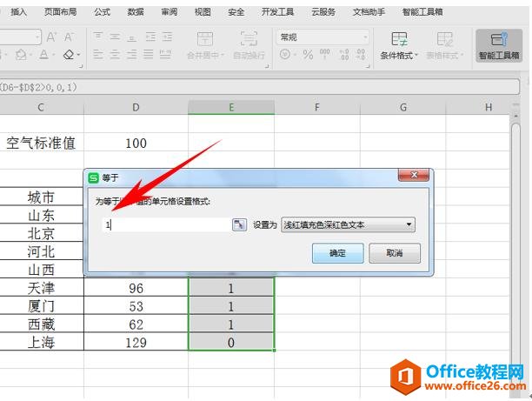The height and width of the screenshot is (401, 532).
Task: Decrease indent in the alignment group
Action: tap(150, 37)
